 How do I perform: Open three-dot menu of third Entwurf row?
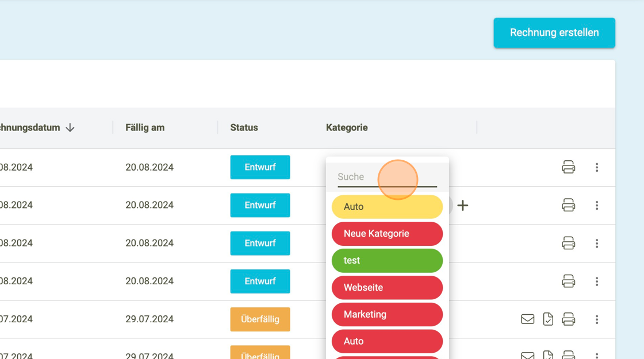(x=597, y=244)
